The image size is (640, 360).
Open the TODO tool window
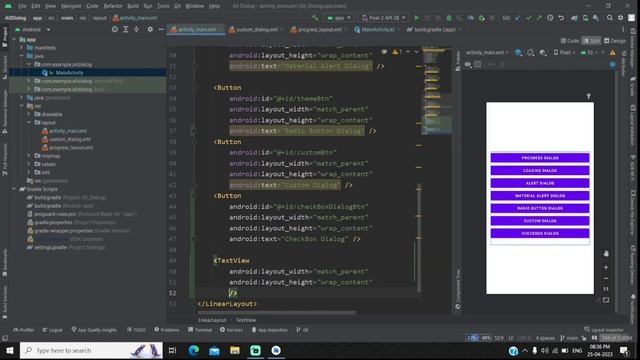coord(136,330)
